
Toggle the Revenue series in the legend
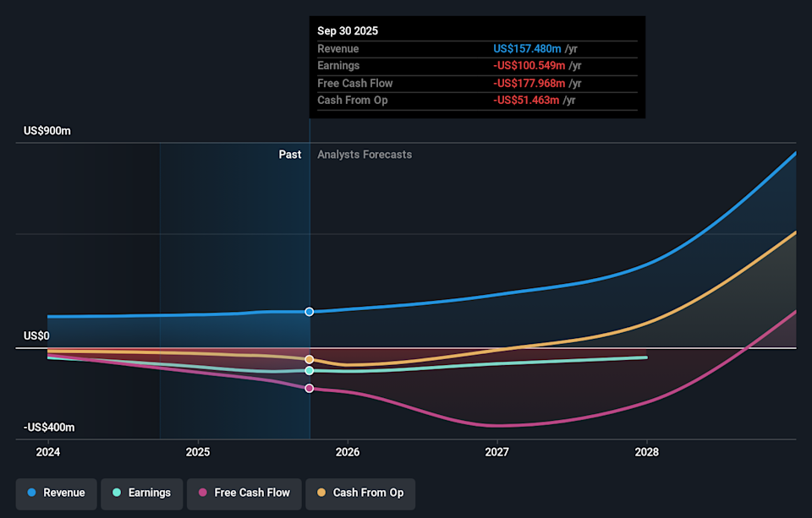(x=56, y=493)
